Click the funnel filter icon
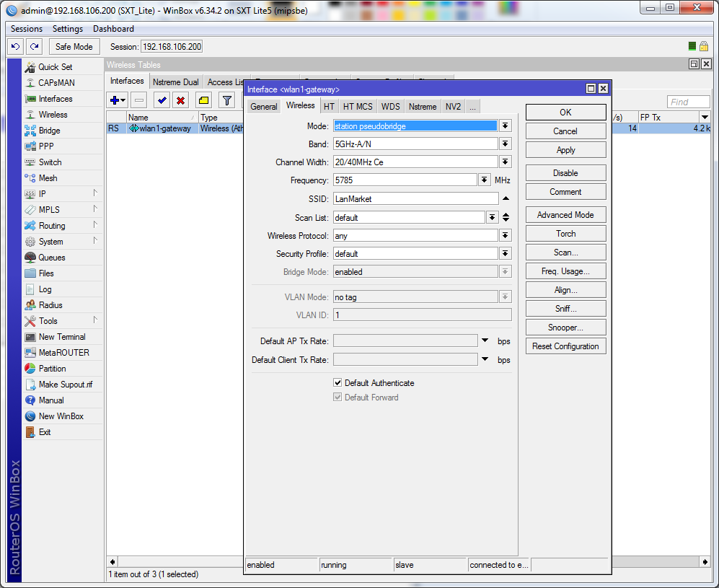 point(226,100)
